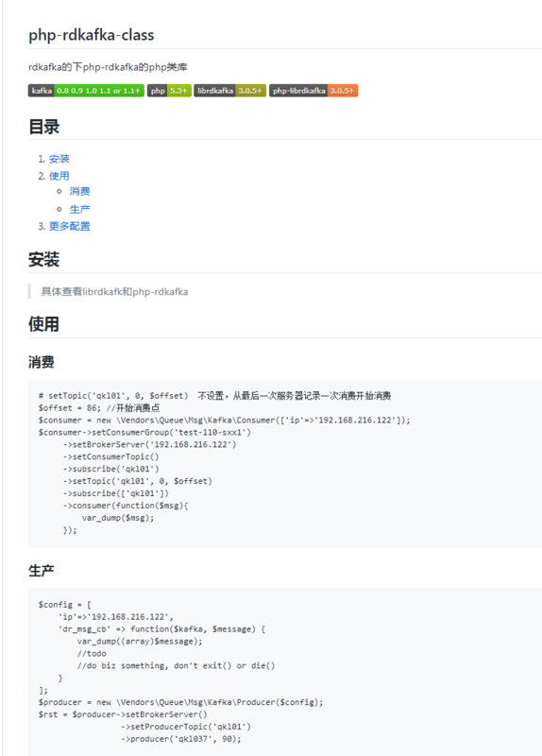Click the php 5.3+ badge
Viewport: 542px width, 756px height.
[169, 91]
